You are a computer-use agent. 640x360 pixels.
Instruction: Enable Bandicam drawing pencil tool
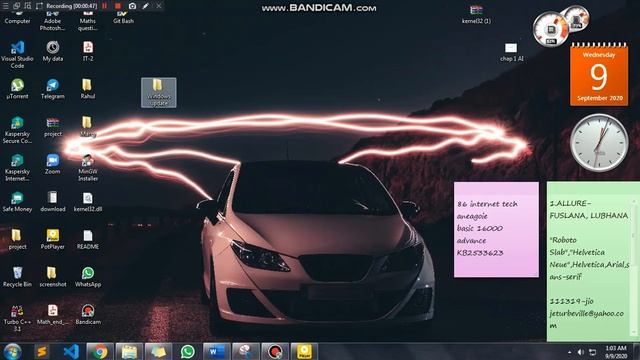click(x=146, y=6)
